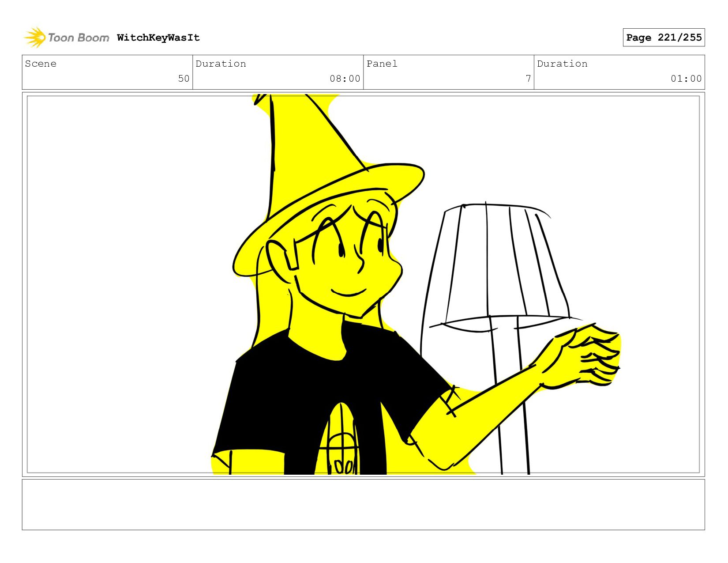
Task: Select panel number 7
Action: pyautogui.click(x=528, y=79)
